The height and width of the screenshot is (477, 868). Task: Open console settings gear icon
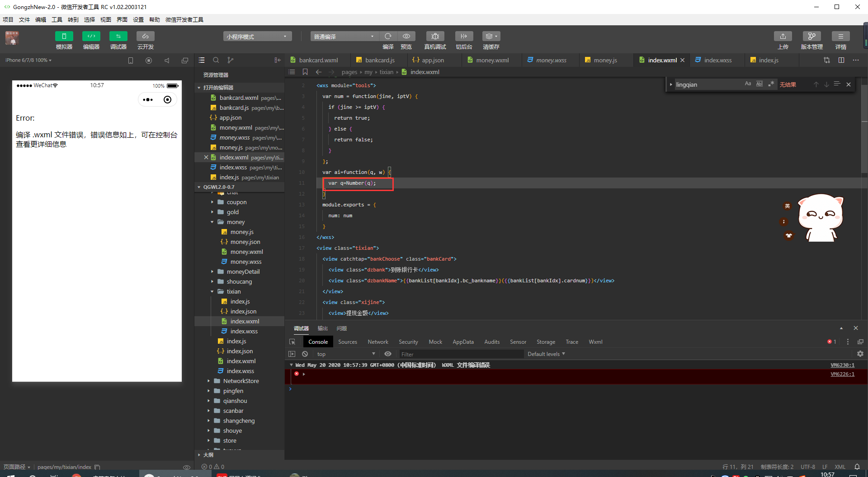tap(860, 354)
